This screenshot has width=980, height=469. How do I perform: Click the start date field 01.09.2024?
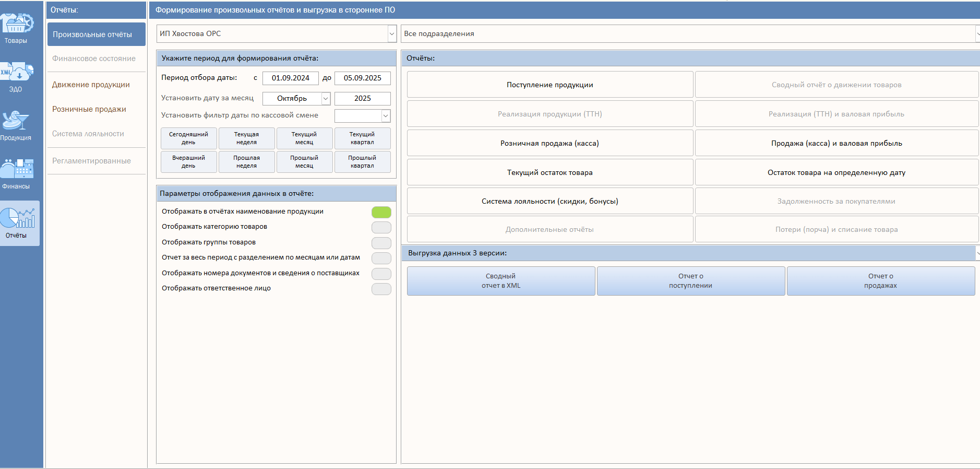pos(290,78)
